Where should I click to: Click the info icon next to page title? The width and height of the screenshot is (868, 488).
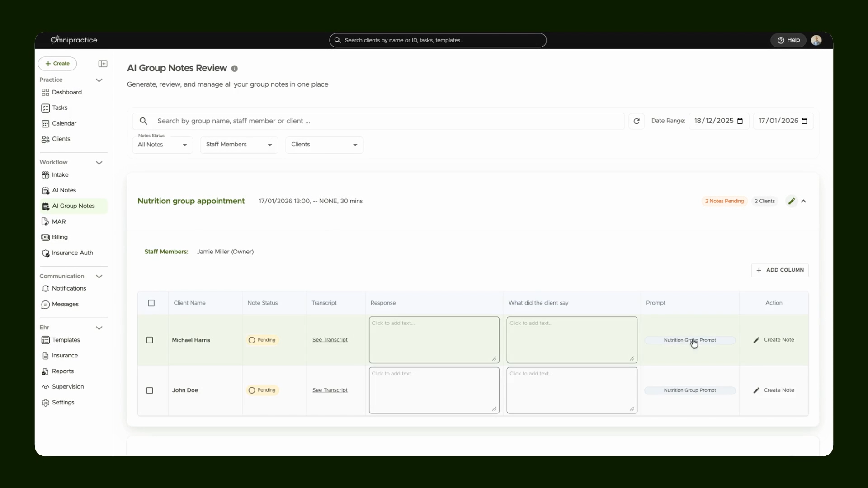coord(234,69)
